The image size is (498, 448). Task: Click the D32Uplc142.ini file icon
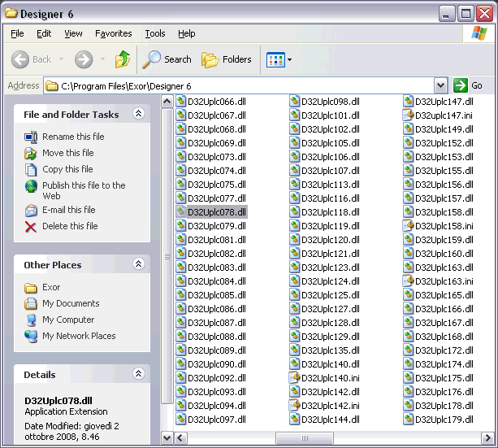point(294,406)
